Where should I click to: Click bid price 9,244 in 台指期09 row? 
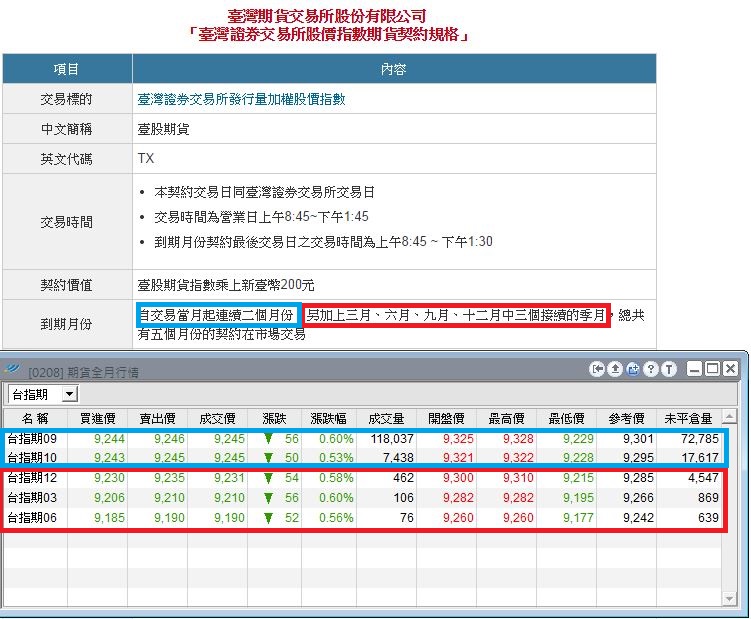(x=109, y=438)
